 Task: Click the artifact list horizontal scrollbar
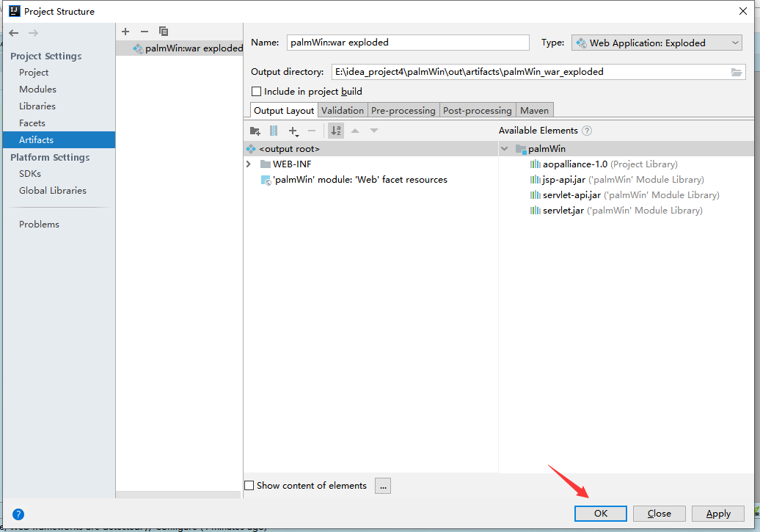tap(178, 495)
